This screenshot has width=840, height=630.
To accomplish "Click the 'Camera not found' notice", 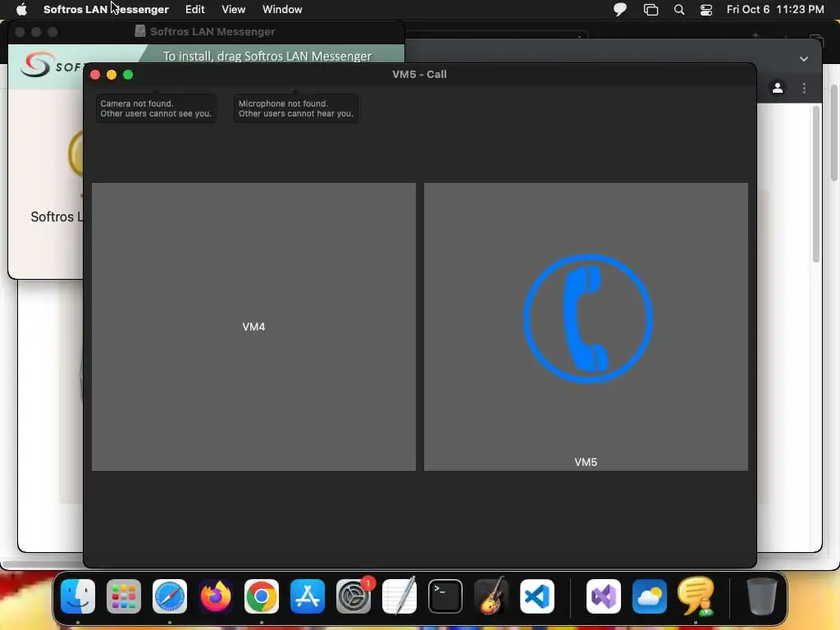I will click(x=156, y=108).
